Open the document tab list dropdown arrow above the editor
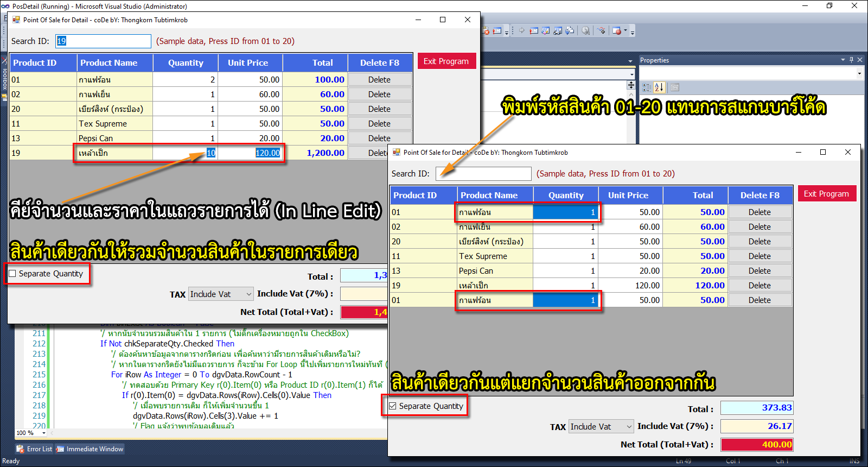Image resolution: width=868 pixels, height=467 pixels. [630, 61]
